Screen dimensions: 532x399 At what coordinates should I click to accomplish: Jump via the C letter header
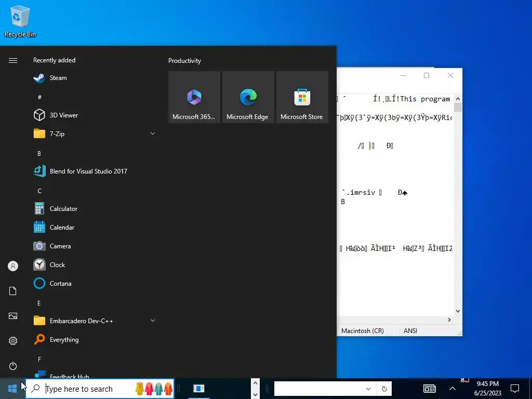tap(39, 191)
